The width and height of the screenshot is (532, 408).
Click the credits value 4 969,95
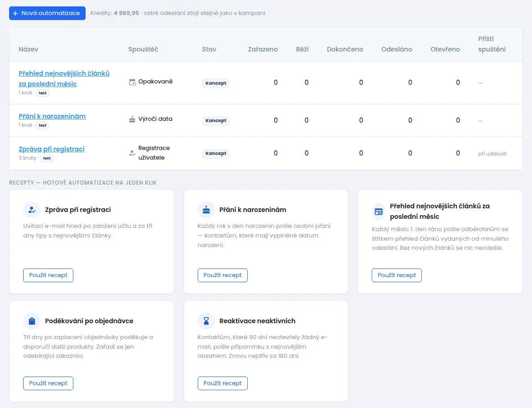(x=127, y=13)
